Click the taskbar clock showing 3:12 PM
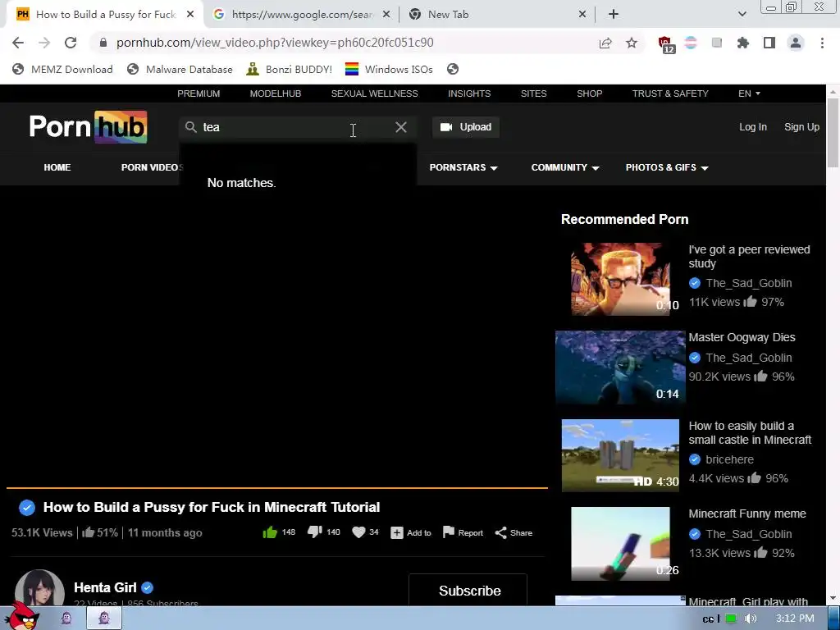 click(795, 619)
